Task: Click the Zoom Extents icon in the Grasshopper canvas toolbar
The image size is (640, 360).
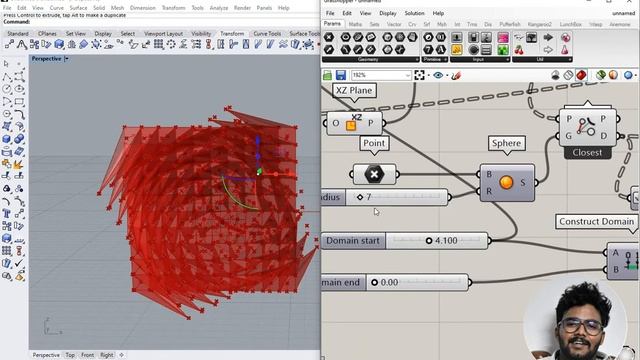Action: (x=419, y=75)
